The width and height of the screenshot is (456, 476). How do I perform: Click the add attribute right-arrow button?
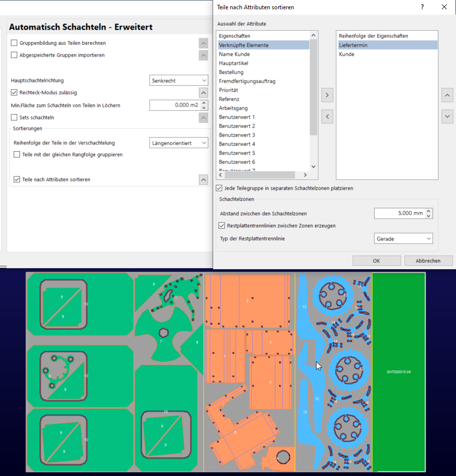[327, 95]
